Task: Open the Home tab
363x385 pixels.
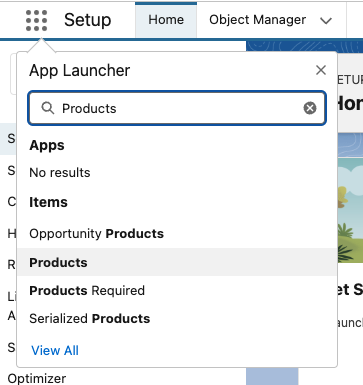Action: 166,20
